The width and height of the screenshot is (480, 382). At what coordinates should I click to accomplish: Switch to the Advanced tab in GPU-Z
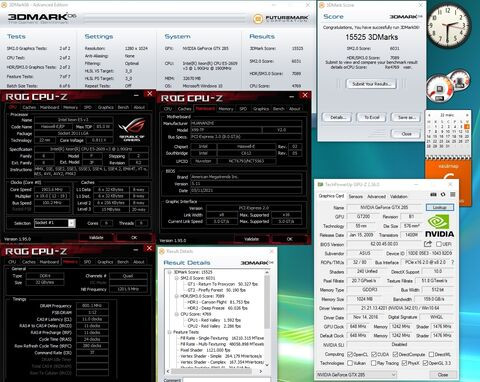point(376,196)
